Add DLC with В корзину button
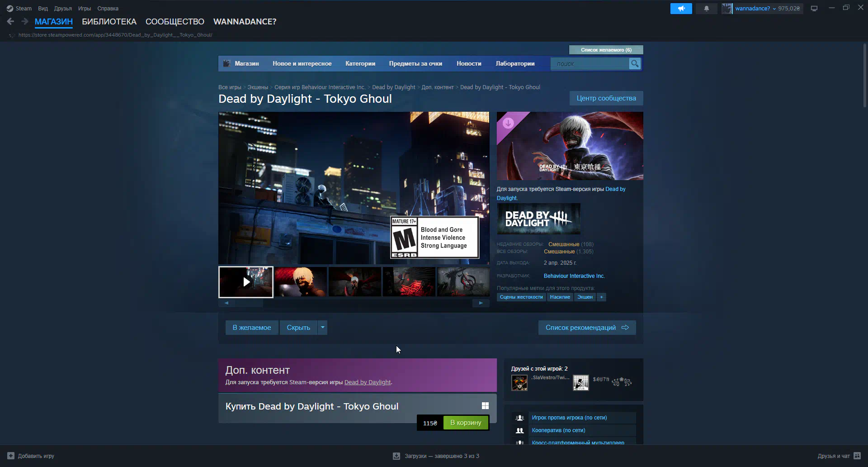The height and width of the screenshot is (467, 868). coord(466,423)
